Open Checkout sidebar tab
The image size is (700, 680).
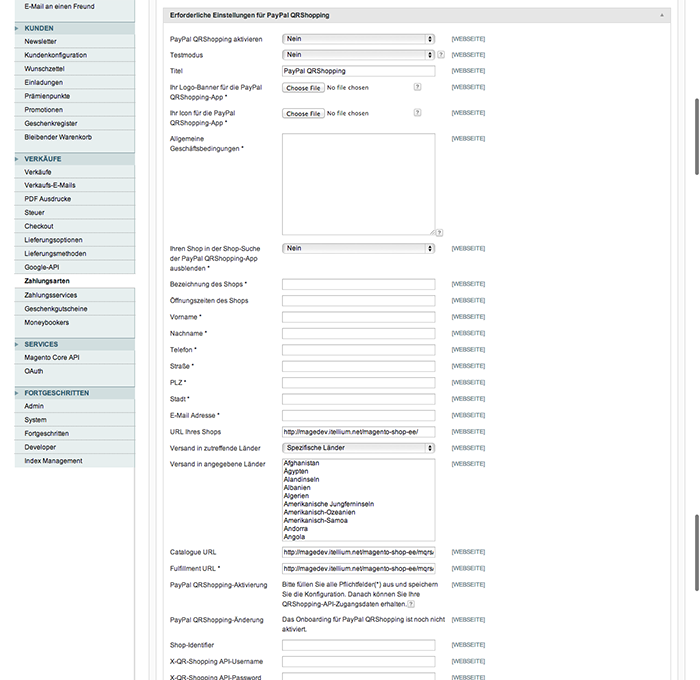pos(75,226)
